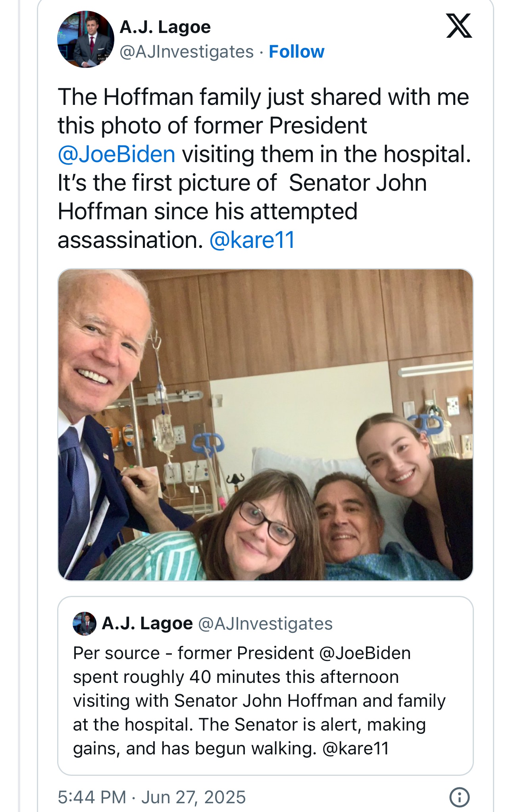Click the word "assassination" in the tweet
This screenshot has width=512, height=812.
(x=130, y=240)
